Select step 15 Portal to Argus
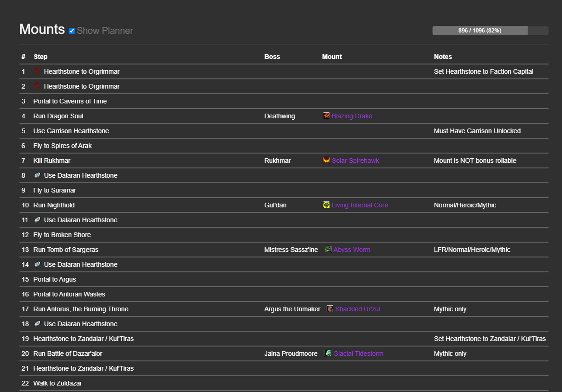Viewport: 562px width, 392px height. point(55,279)
